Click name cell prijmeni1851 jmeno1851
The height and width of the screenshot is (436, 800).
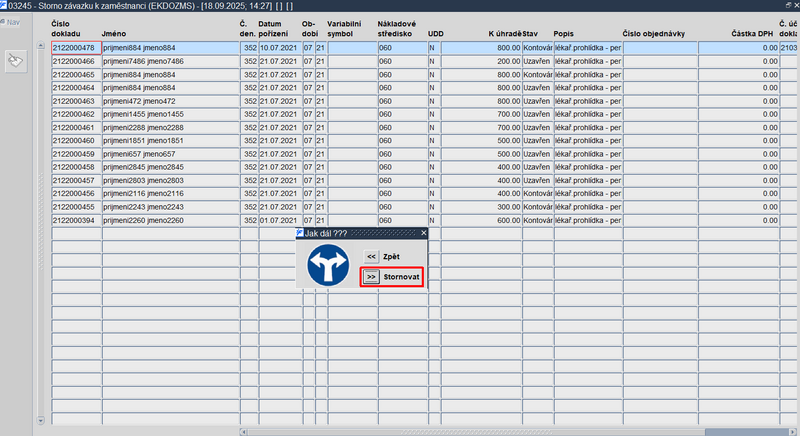[x=171, y=141]
